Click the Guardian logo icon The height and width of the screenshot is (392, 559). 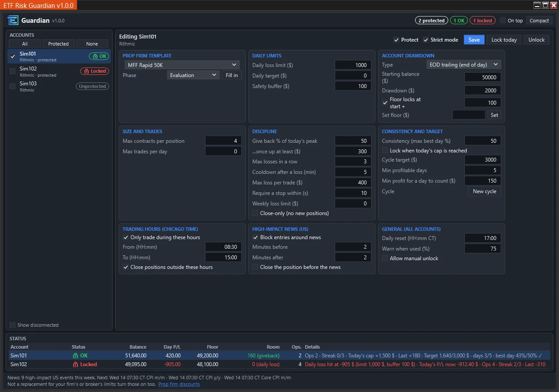(x=13, y=20)
